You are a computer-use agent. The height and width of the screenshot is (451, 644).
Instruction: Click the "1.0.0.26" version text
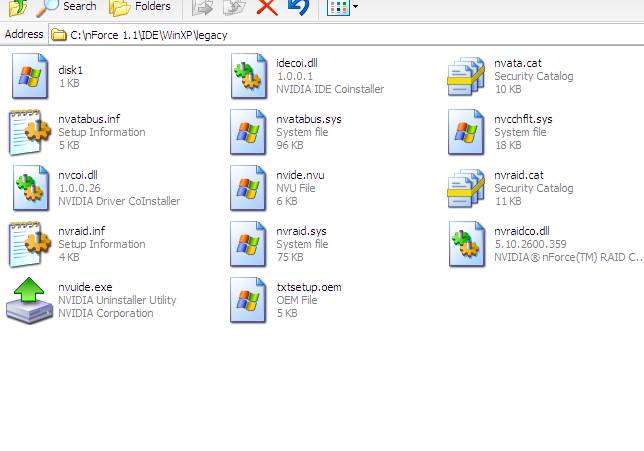pyautogui.click(x=80, y=188)
